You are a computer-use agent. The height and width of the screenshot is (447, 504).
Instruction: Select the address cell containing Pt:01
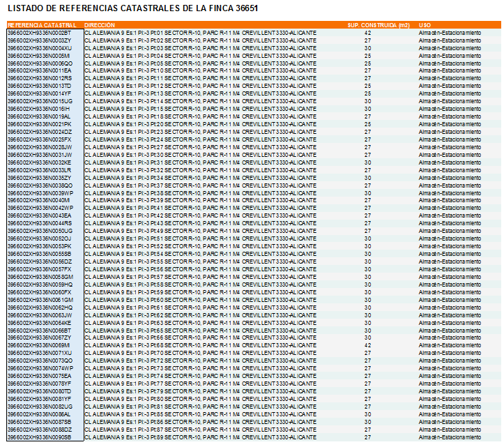[x=200, y=33]
